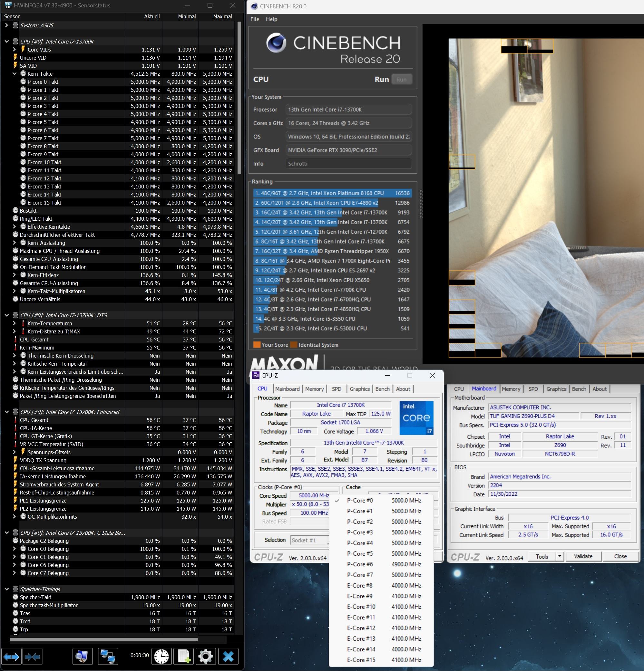The width and height of the screenshot is (644, 671).
Task: Collapse the Kern-Takte tree group
Action: pos(15,73)
